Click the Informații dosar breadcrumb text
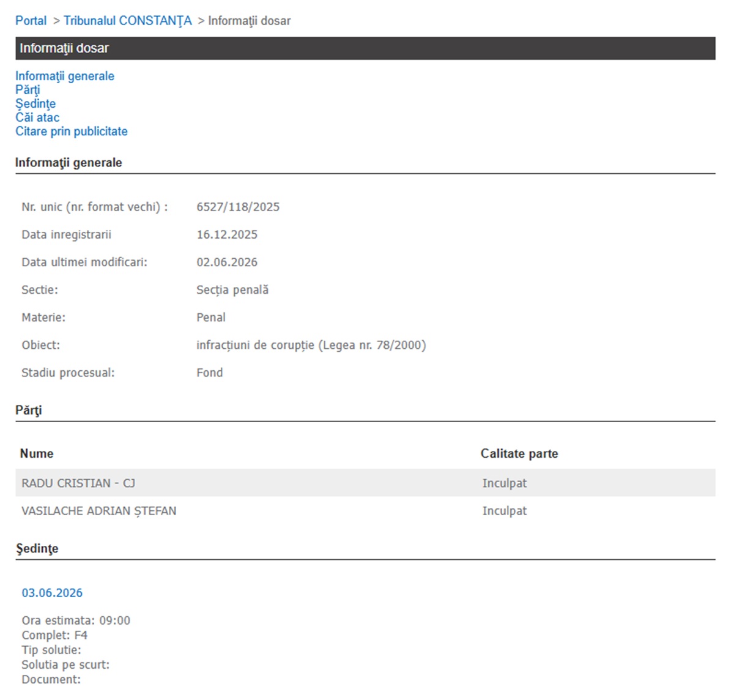Viewport: 734px width, 700px height. click(249, 21)
